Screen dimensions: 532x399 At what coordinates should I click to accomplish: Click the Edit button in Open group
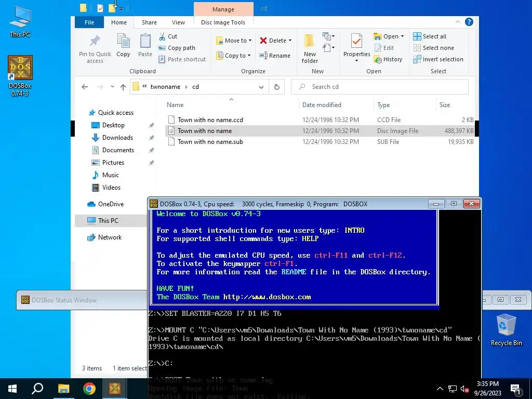384,48
